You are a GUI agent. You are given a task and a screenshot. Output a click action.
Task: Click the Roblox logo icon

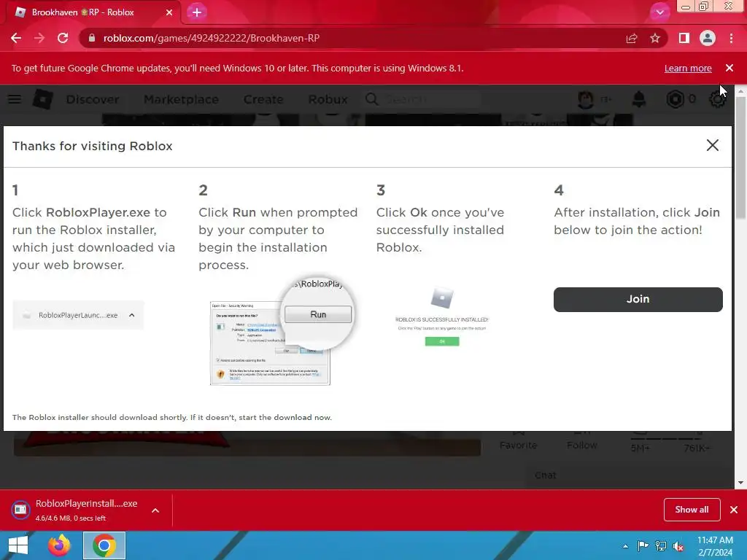point(43,99)
